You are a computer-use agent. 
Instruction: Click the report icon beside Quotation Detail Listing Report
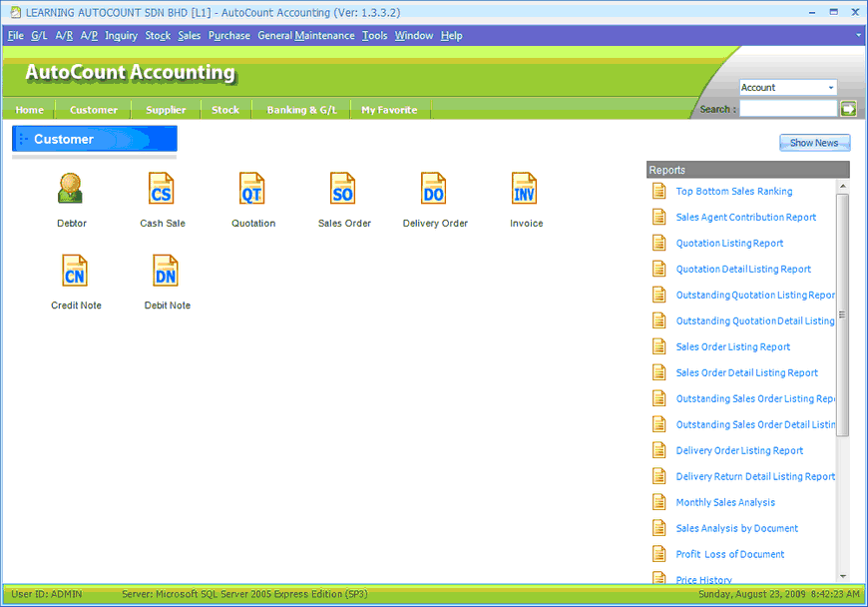[658, 270]
